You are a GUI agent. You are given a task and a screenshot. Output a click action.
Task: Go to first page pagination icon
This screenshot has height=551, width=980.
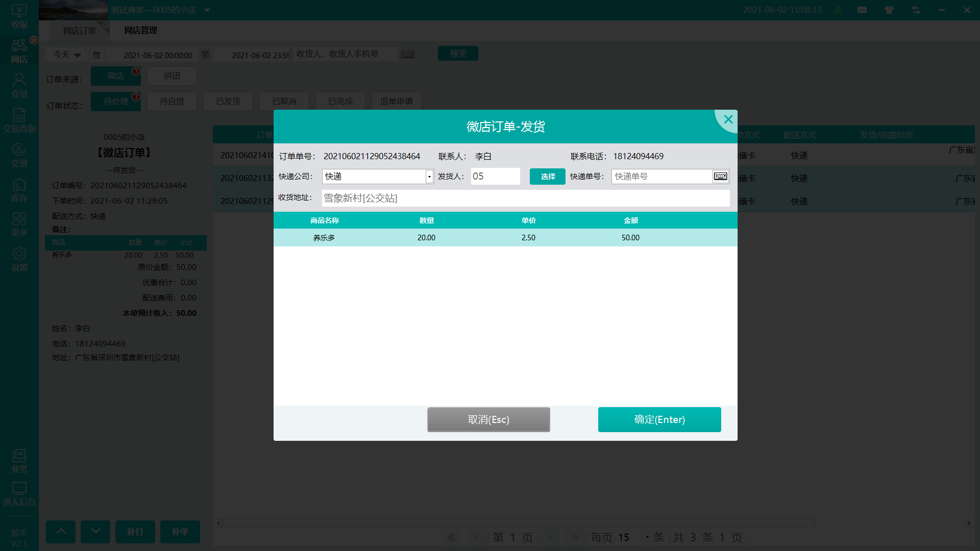click(x=451, y=537)
